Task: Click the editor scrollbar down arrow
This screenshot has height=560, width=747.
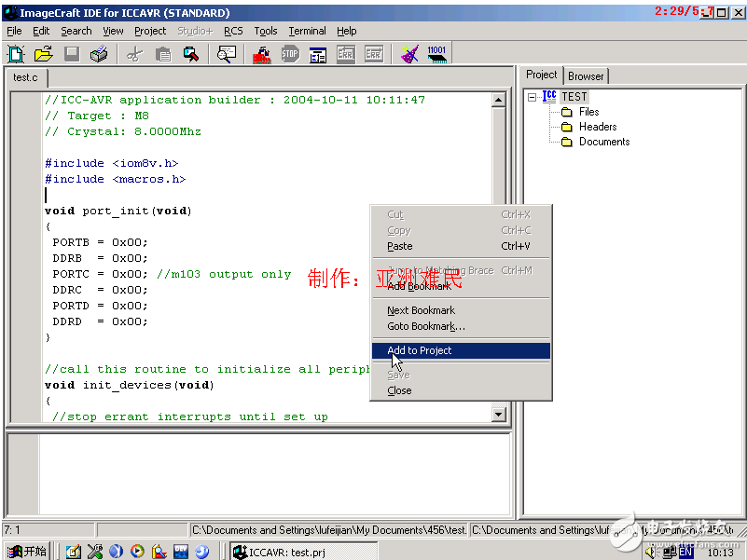Action: point(498,415)
